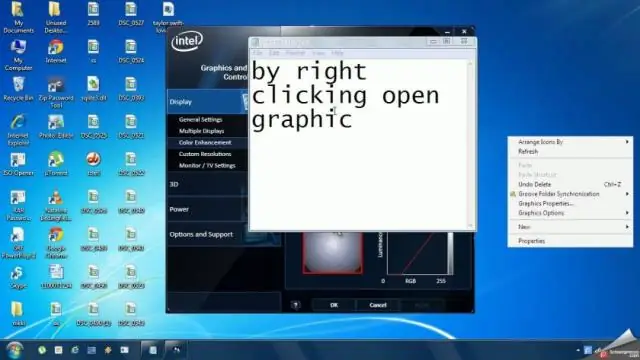The height and width of the screenshot is (360, 640).
Task: Click the Cancel button in Intel panel
Action: (x=378, y=305)
